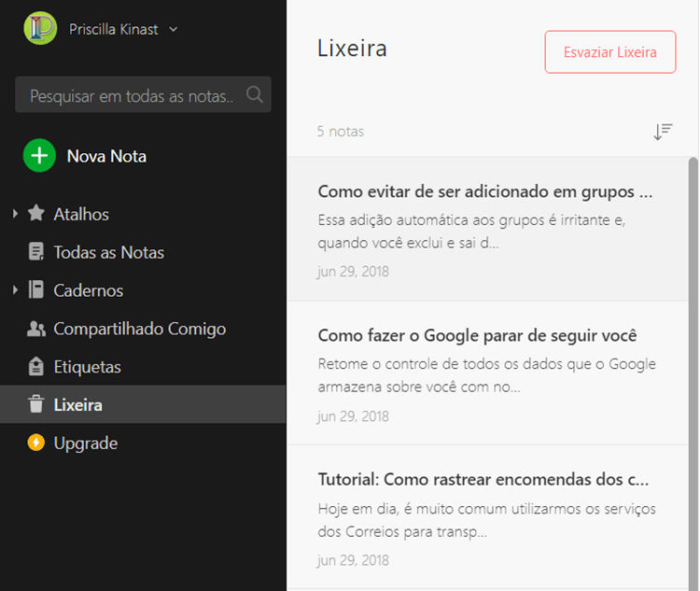Open the sort options icon
The image size is (700, 591).
click(663, 132)
